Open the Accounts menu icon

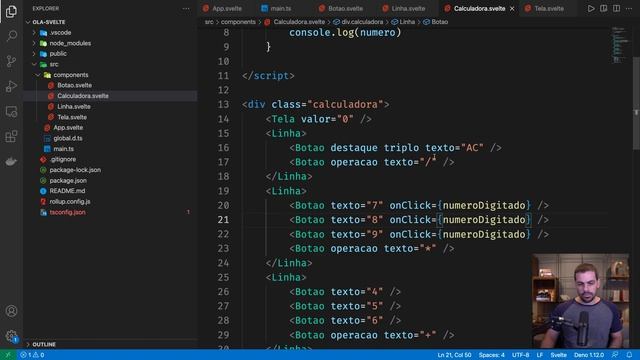pyautogui.click(x=11, y=311)
